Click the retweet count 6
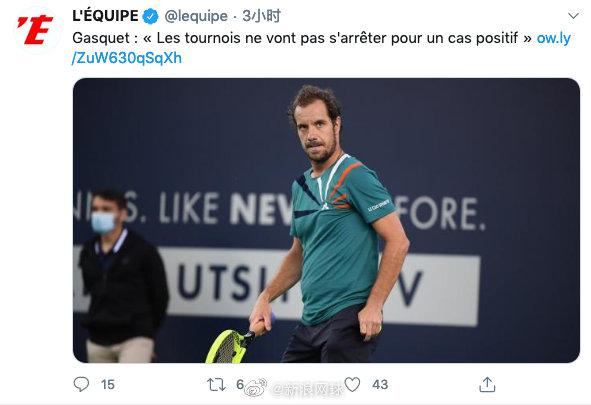Screen dimensions: 591x405 240,384
